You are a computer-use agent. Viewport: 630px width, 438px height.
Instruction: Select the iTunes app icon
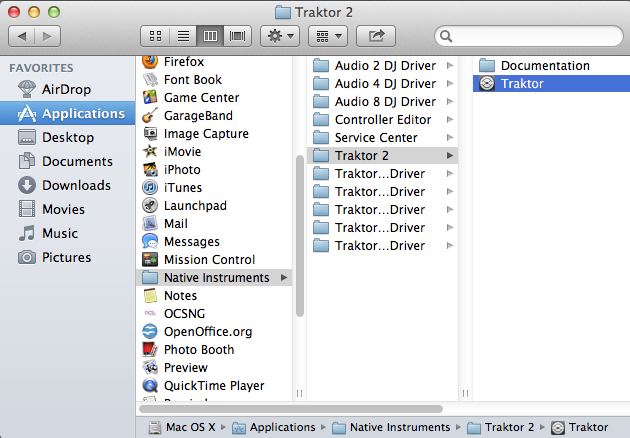pos(150,187)
